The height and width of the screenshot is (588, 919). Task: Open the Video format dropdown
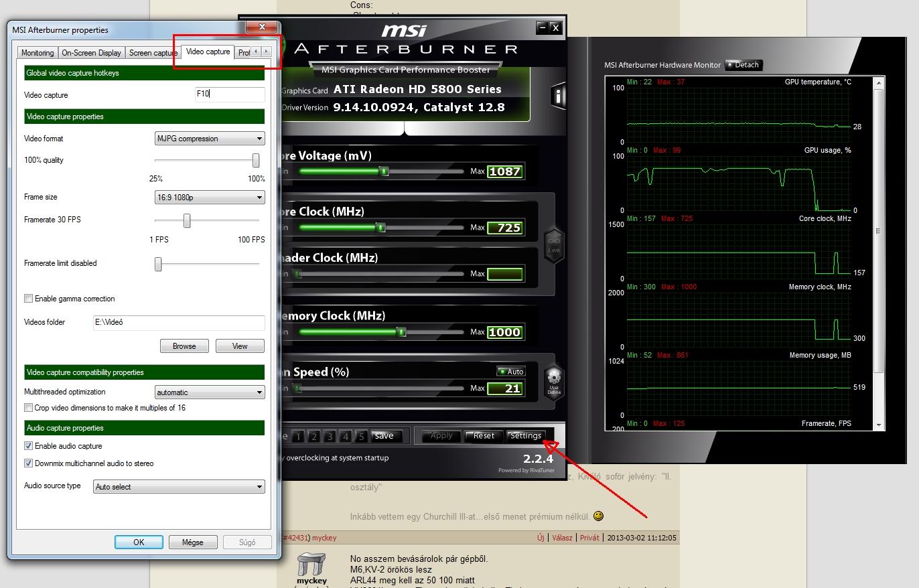coord(210,139)
